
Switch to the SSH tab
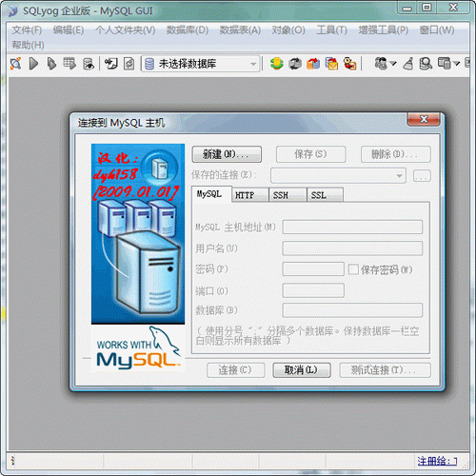(x=288, y=195)
